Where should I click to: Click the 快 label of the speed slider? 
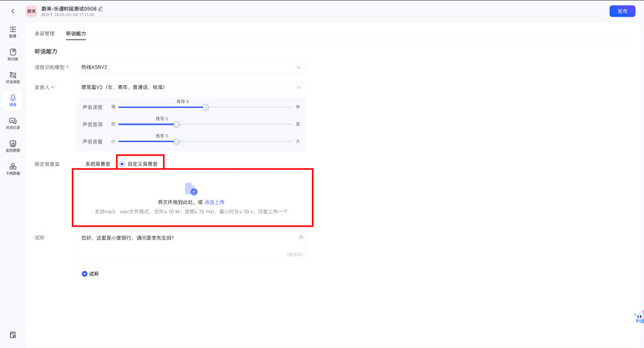[x=298, y=107]
